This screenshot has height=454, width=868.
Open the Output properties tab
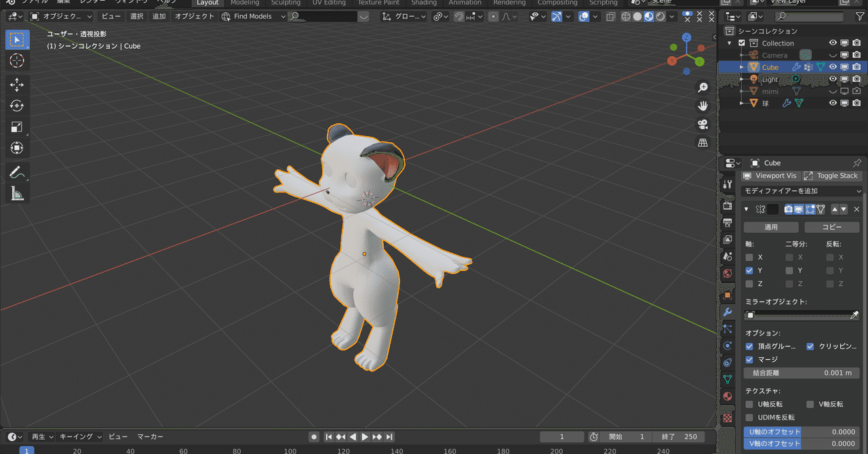[x=728, y=222]
